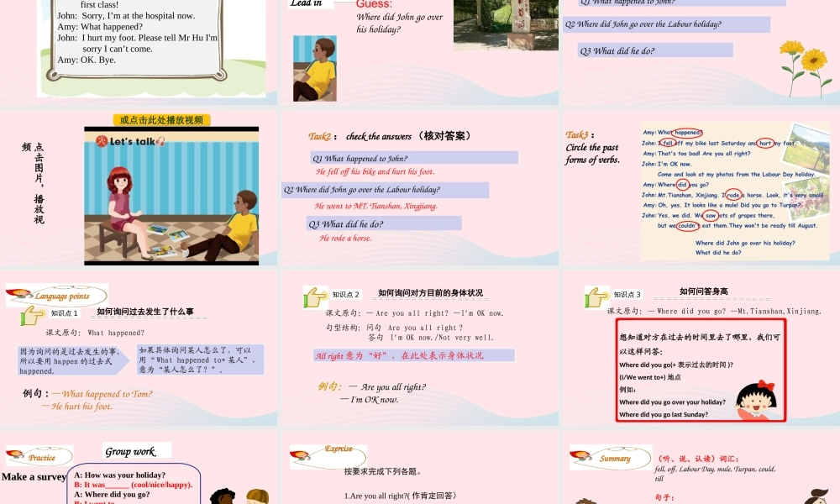Click the 'Group work' title box
The height and width of the screenshot is (504, 840).
pos(137,450)
